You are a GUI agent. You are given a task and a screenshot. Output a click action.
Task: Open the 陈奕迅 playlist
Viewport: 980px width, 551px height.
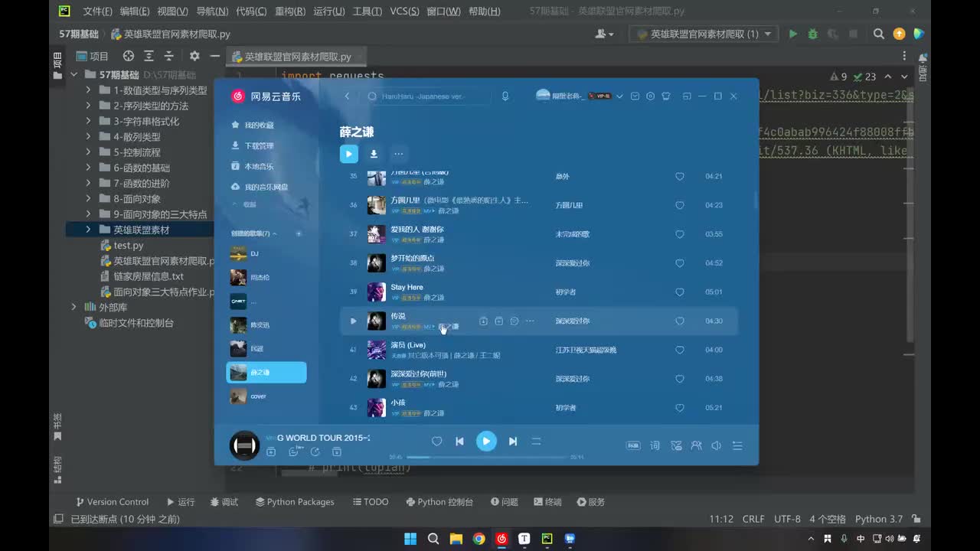266,325
